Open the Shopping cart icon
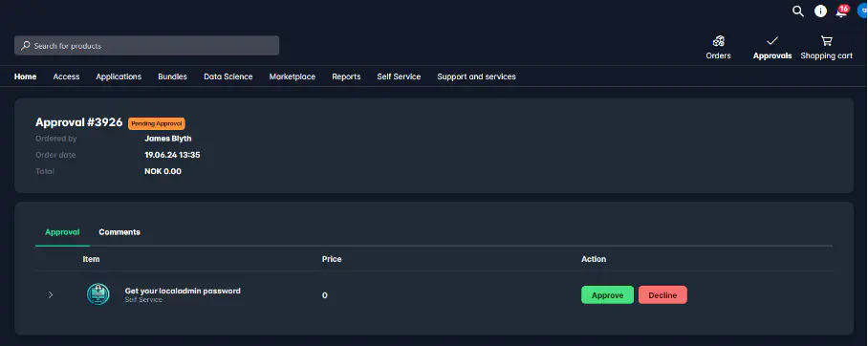Viewport: 868px width, 346px height. [x=827, y=41]
